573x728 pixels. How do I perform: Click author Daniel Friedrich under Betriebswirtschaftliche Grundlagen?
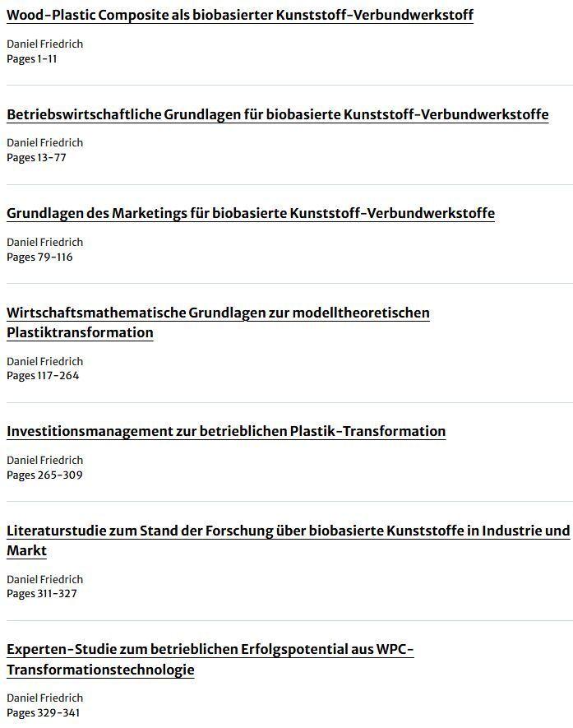44,143
